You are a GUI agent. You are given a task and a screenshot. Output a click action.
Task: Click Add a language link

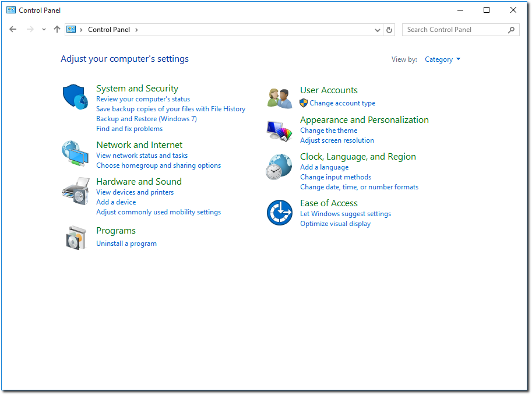click(x=325, y=167)
